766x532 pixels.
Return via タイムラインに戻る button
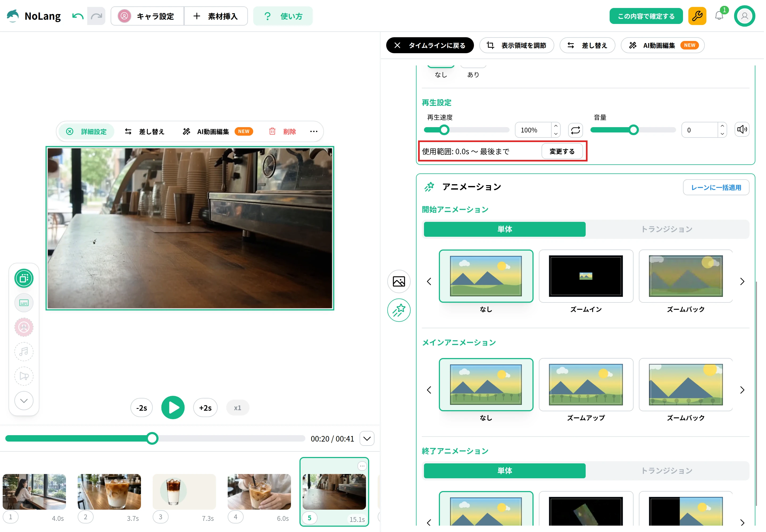[430, 45]
